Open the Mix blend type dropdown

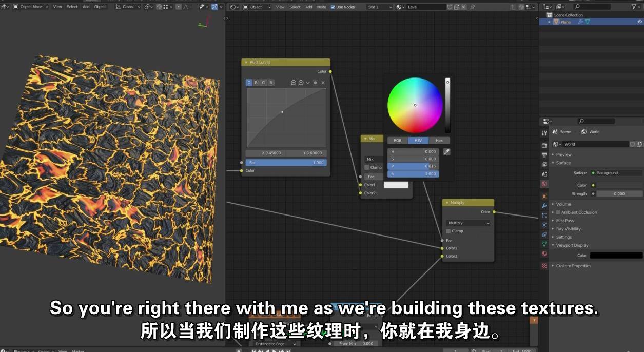pyautogui.click(x=373, y=159)
